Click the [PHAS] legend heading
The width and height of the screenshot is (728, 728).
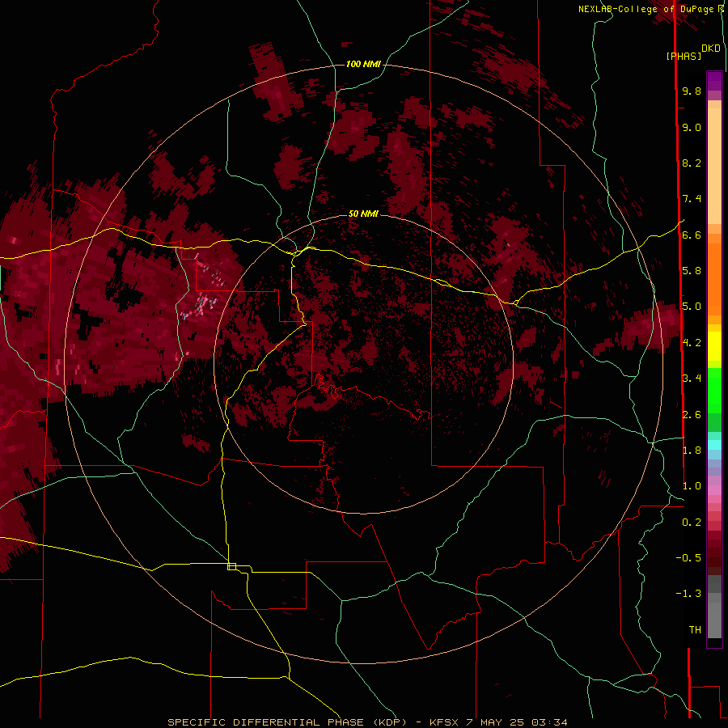click(x=684, y=56)
